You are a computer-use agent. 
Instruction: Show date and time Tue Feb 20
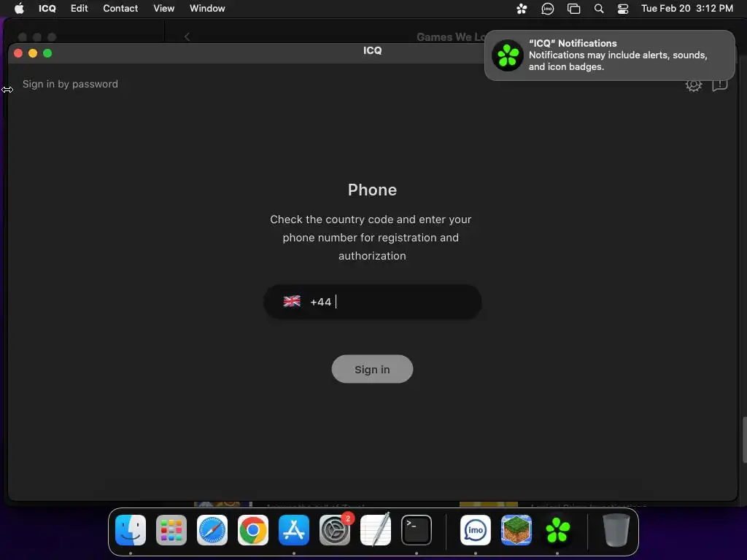click(x=687, y=8)
